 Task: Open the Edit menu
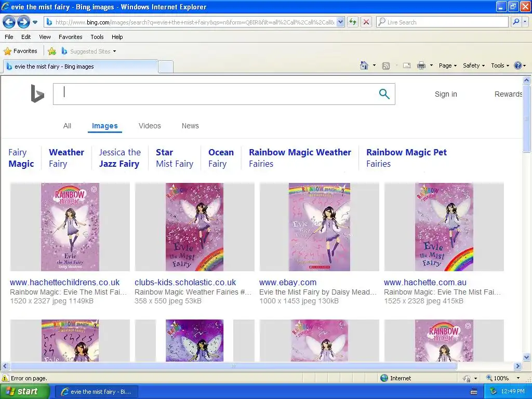(x=26, y=37)
